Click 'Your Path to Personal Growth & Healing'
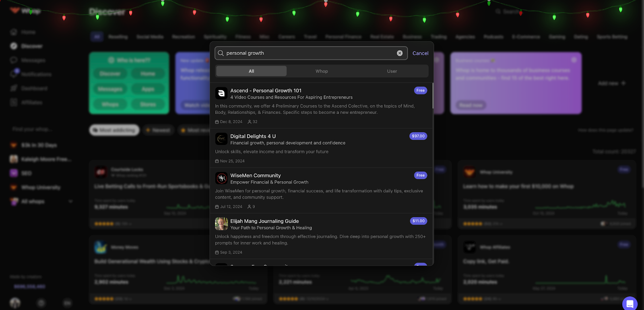 [271, 228]
